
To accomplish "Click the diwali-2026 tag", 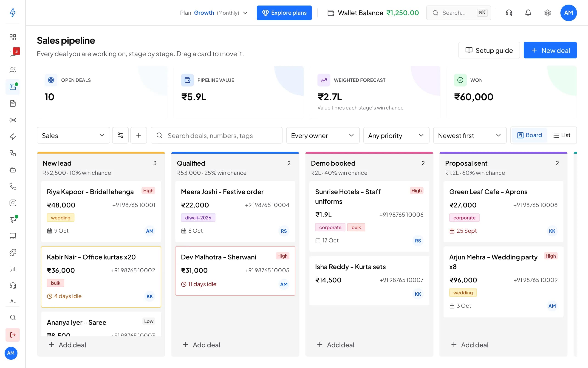I will (198, 218).
